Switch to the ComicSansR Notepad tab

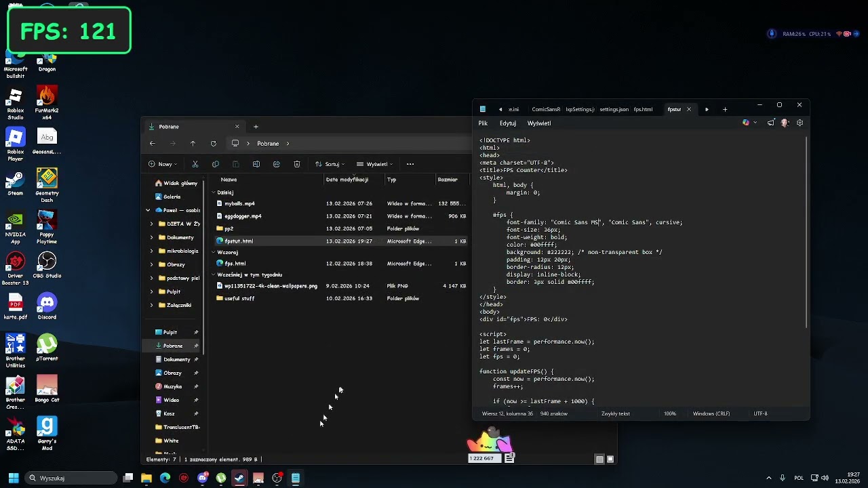coord(546,109)
